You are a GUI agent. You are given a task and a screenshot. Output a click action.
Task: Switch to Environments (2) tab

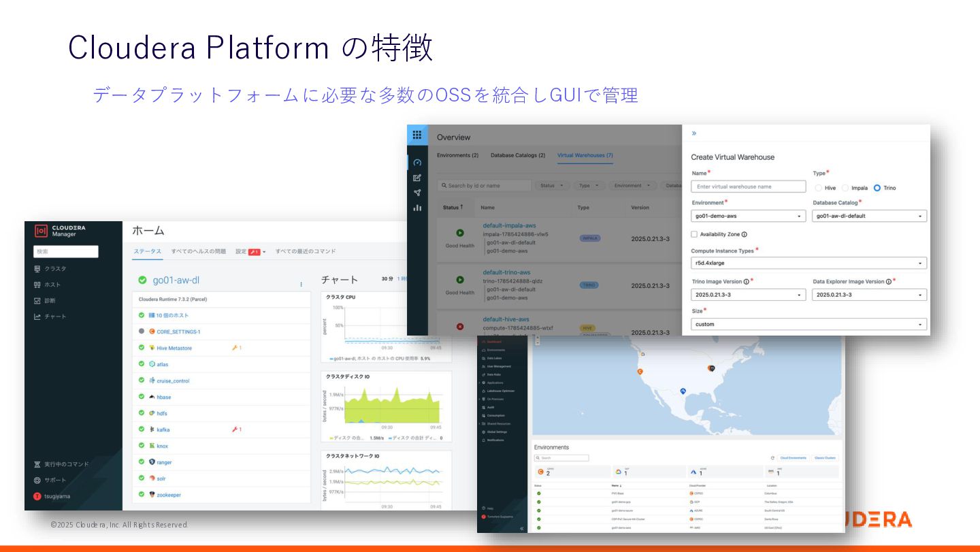tap(457, 155)
